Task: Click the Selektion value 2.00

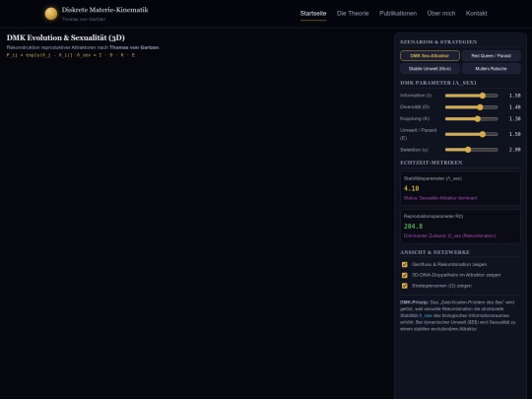Action: pyautogui.click(x=514, y=150)
